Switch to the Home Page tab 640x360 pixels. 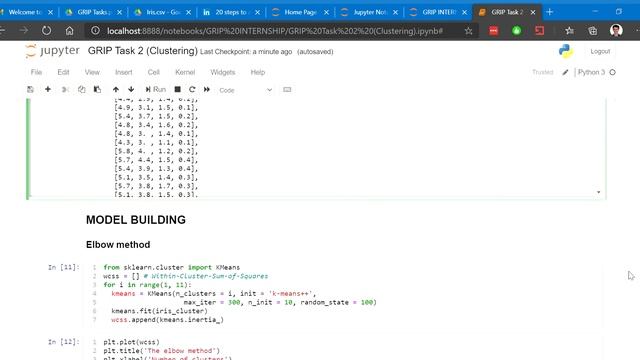tap(300, 12)
